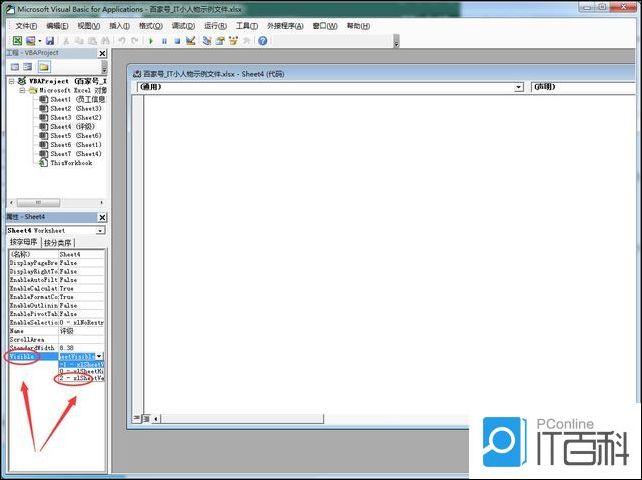Click the Run Sub green play icon
The height and width of the screenshot is (480, 642).
151,41
